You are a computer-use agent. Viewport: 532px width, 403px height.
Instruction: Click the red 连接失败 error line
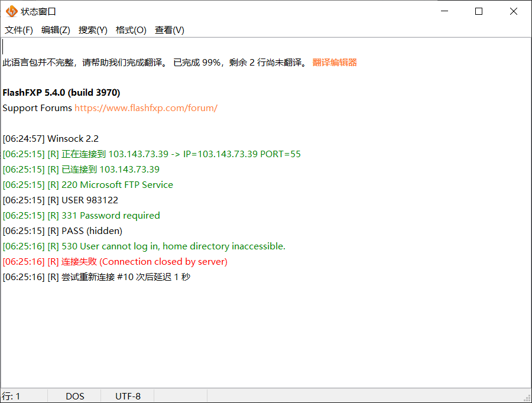[115, 262]
